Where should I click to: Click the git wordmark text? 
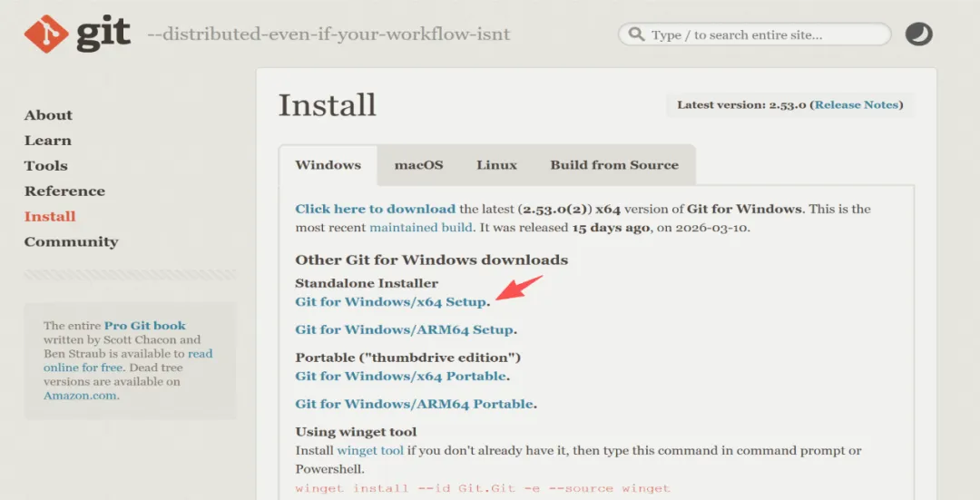[x=103, y=34]
